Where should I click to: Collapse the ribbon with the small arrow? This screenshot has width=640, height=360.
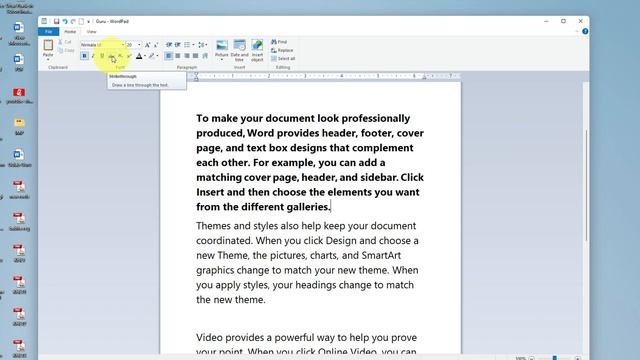[577, 31]
